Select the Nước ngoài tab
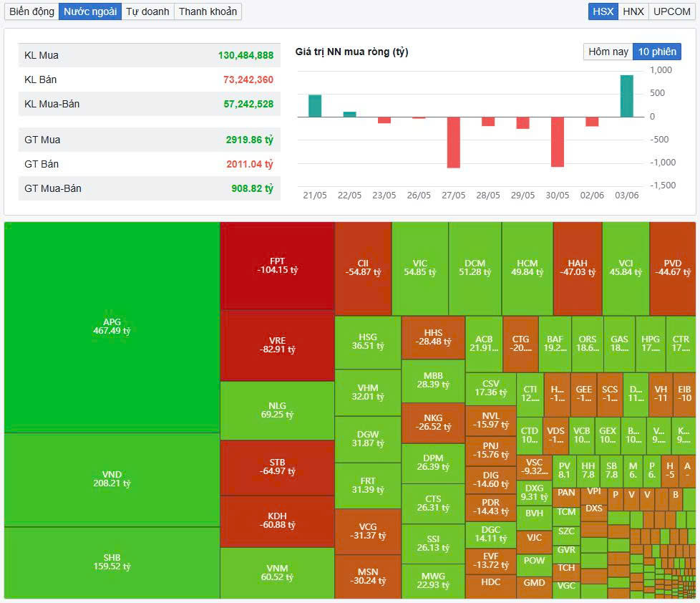 tap(90, 11)
